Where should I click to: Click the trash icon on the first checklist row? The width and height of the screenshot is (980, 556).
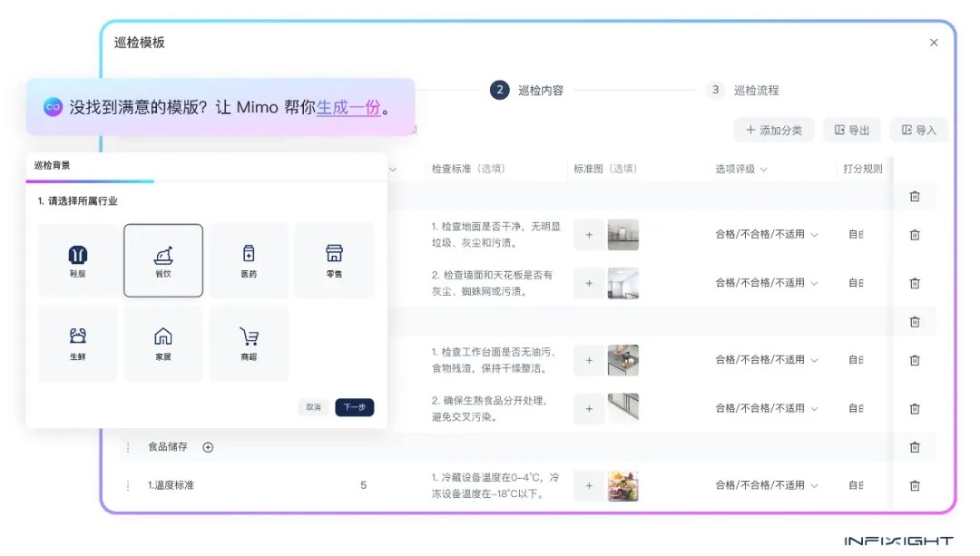(x=915, y=196)
